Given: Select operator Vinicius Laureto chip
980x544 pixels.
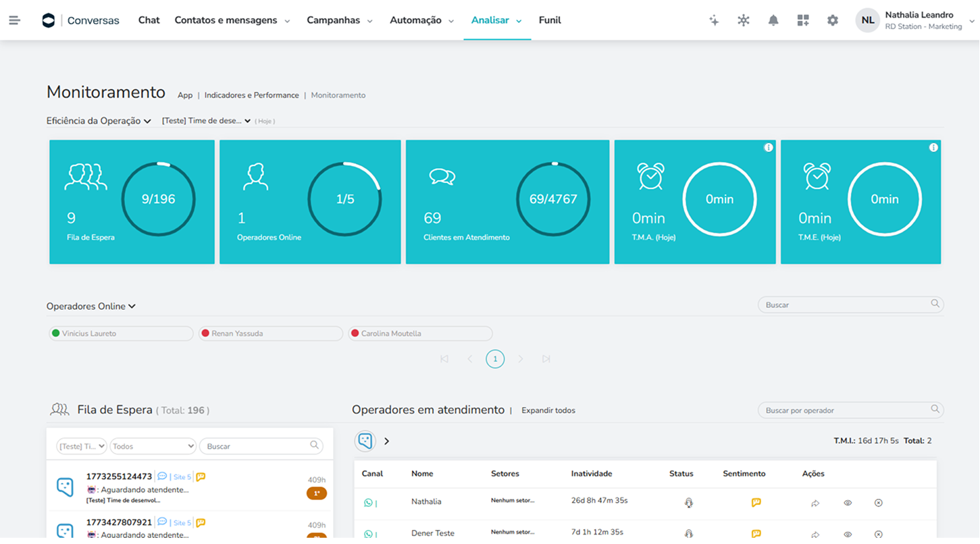Looking at the screenshot, I should [x=122, y=333].
